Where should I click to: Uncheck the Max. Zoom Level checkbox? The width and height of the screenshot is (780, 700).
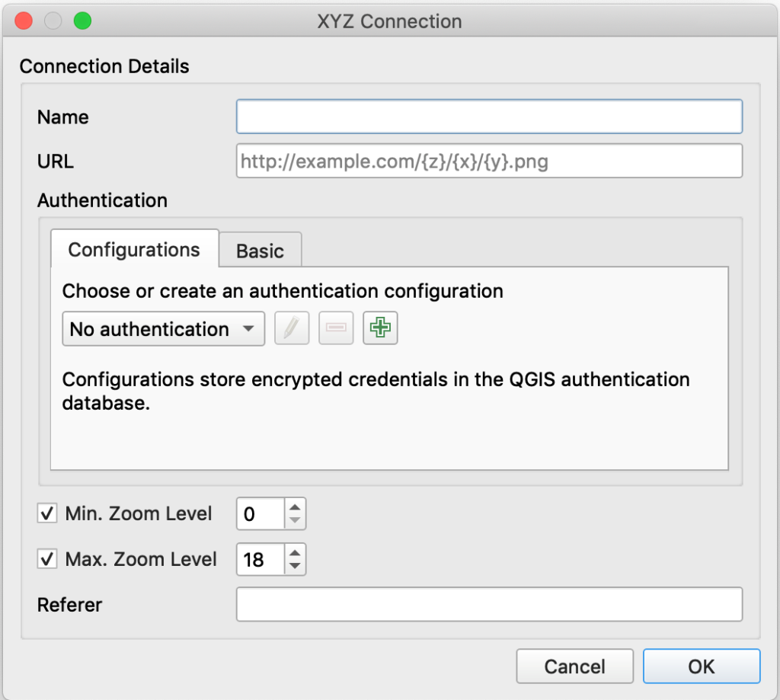pyautogui.click(x=46, y=559)
